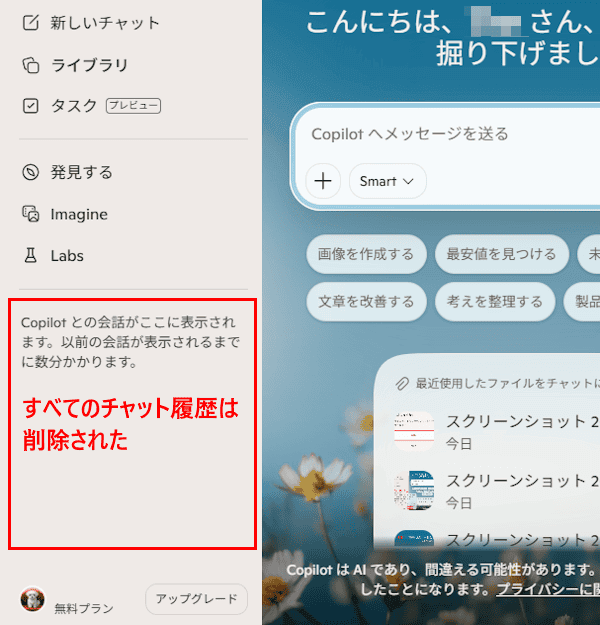This screenshot has width=600, height=625.
Task: Click the user profile avatar
Action: (x=33, y=598)
